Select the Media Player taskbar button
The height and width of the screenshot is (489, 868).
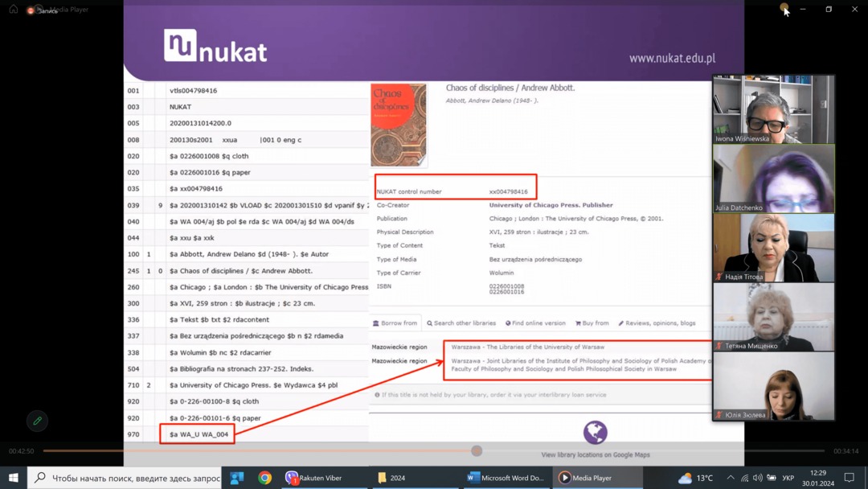point(597,478)
